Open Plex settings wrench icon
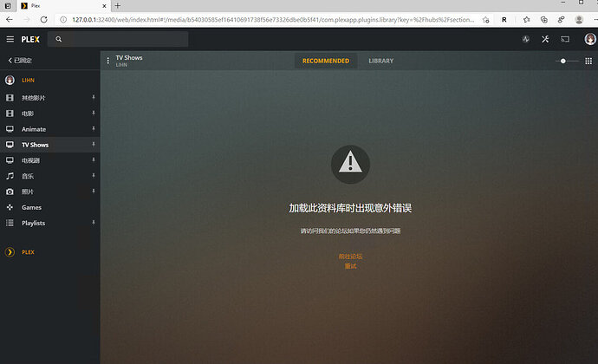This screenshot has width=598, height=364. click(x=545, y=39)
